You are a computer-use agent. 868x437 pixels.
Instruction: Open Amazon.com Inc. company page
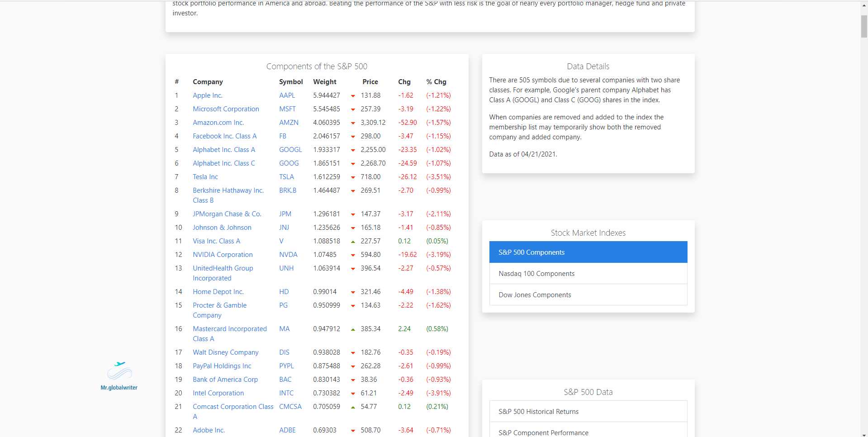coord(218,123)
